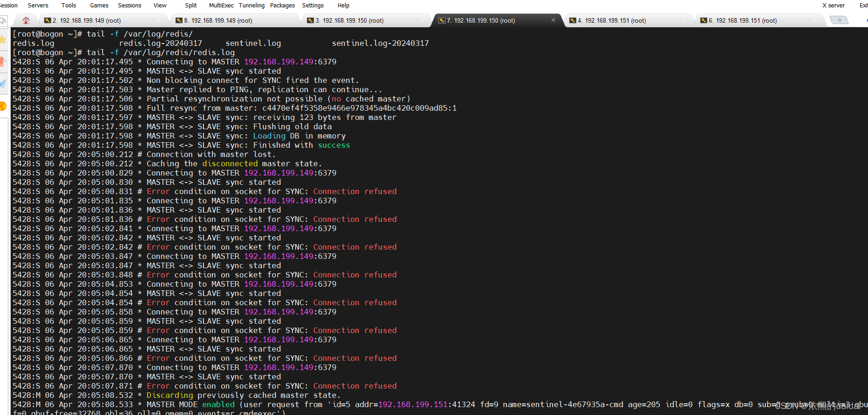Click the new tab plus button

(839, 20)
